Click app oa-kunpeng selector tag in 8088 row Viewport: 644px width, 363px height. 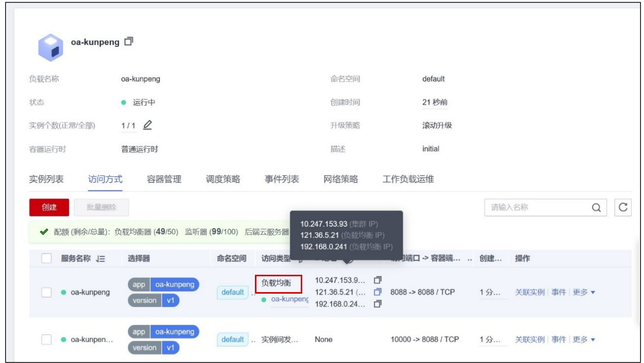pos(163,285)
